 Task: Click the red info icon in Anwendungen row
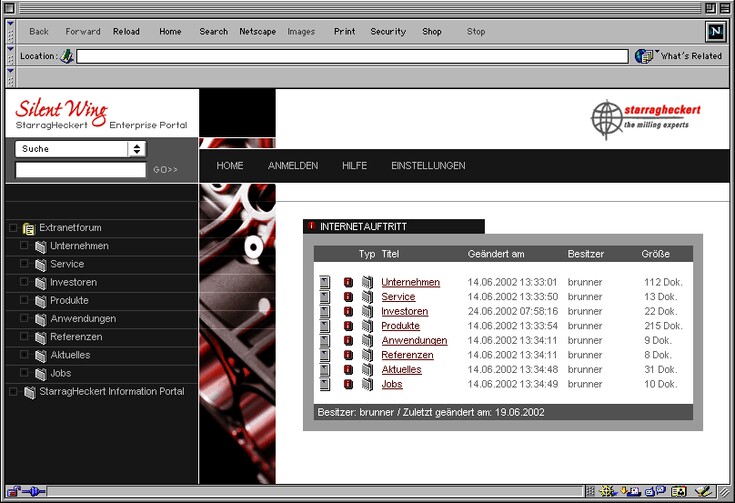click(348, 340)
